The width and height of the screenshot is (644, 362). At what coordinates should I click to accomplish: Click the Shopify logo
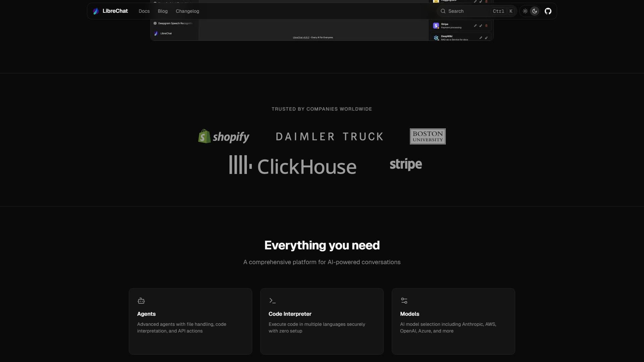224,136
